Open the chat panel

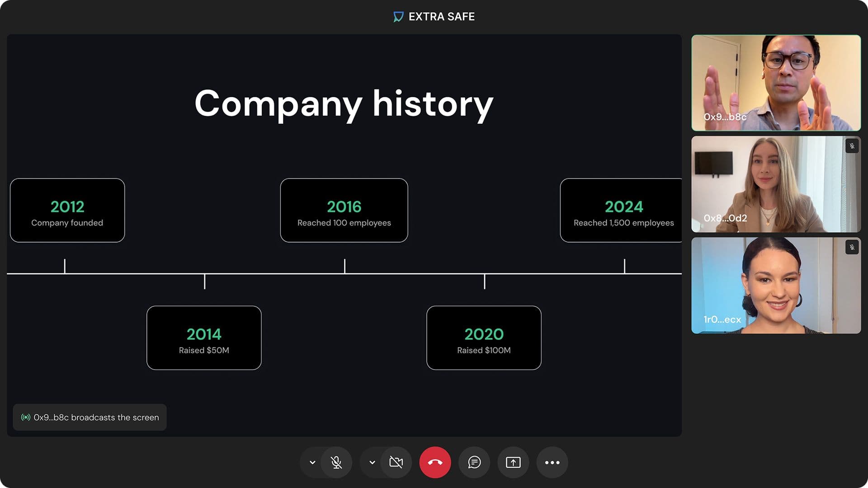[474, 462]
